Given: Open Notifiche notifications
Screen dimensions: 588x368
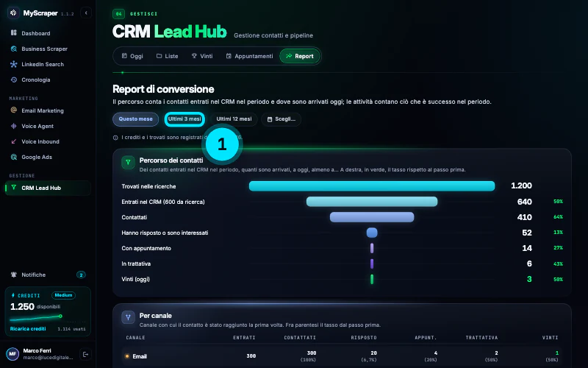Looking at the screenshot, I should 48,275.
